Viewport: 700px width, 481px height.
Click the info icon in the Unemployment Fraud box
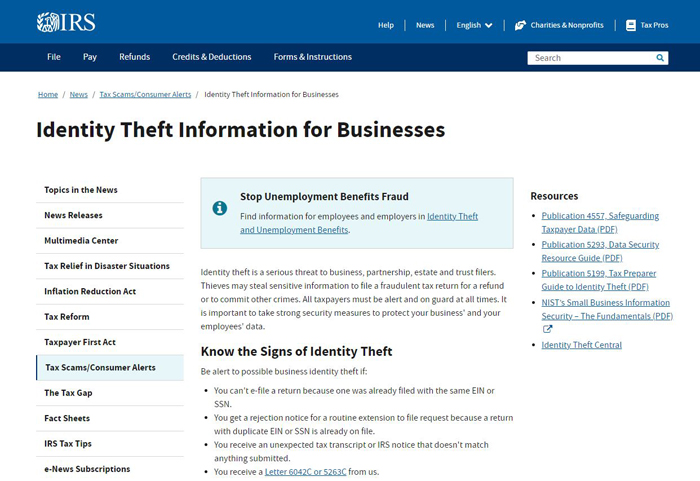(220, 208)
